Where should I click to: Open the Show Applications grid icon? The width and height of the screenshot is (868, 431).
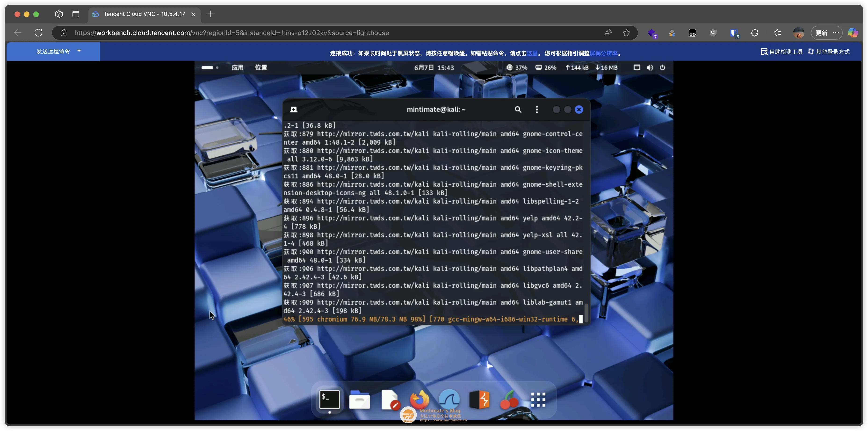point(538,400)
